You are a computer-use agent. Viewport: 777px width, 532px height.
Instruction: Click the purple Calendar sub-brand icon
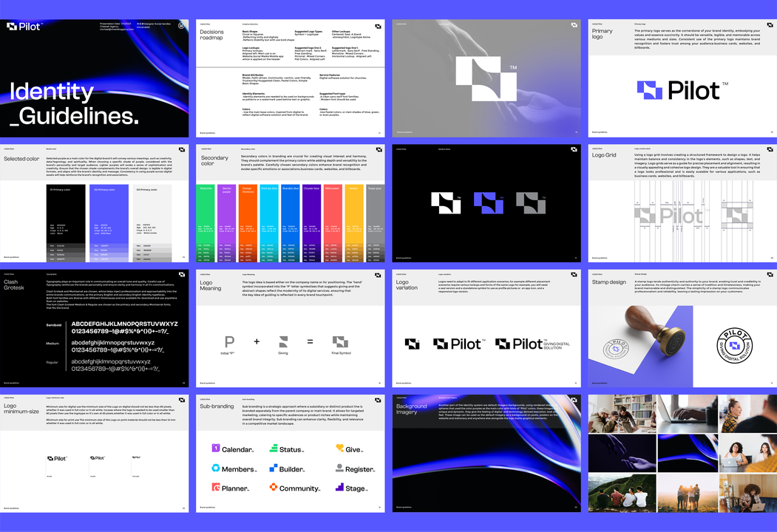(216, 448)
